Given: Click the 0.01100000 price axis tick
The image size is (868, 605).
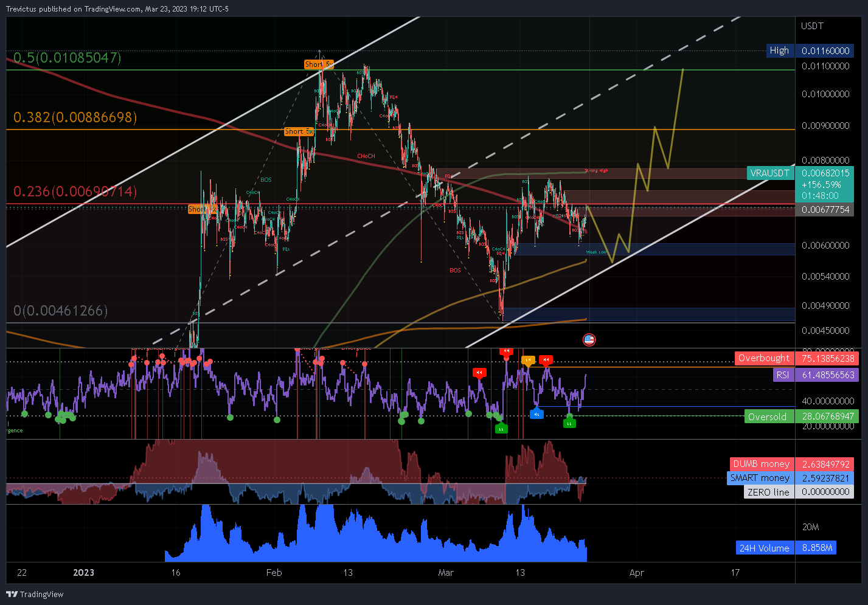Looking at the screenshot, I should coord(825,66).
